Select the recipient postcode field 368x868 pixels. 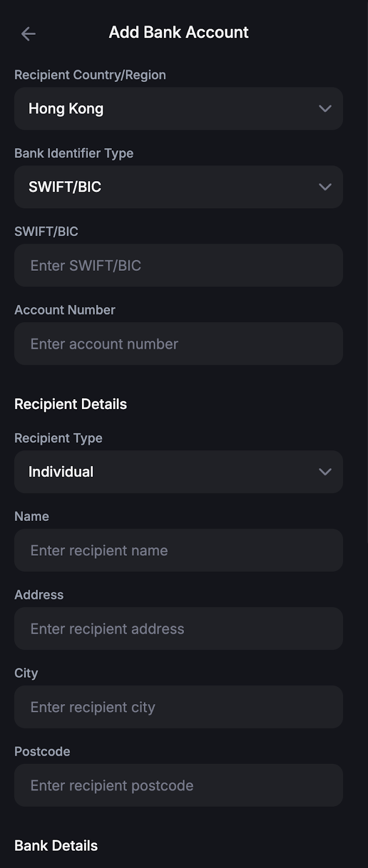point(178,786)
